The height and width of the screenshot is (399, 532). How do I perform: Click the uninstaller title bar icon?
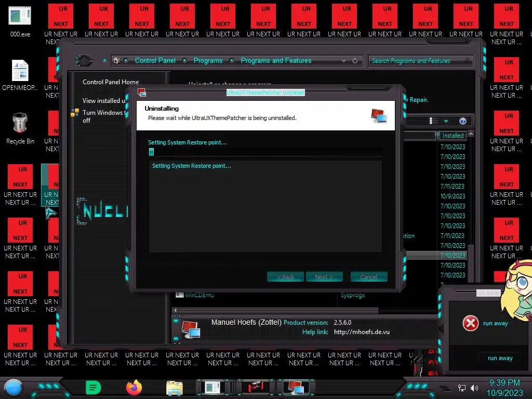[x=142, y=92]
